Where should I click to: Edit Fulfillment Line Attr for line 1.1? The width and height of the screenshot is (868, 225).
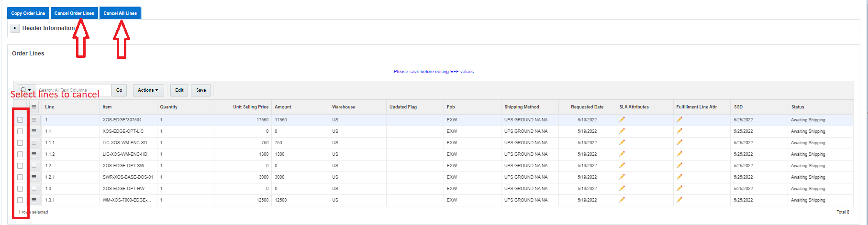[x=679, y=131]
